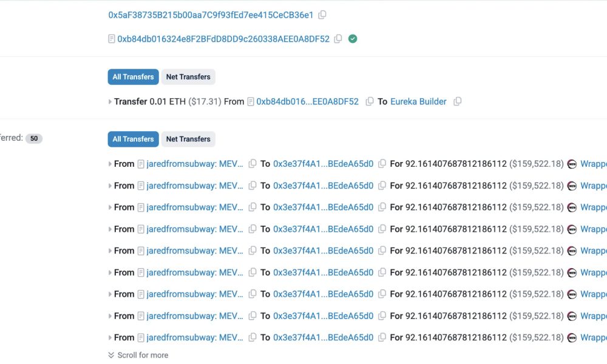This screenshot has width=607, height=364.
Task: Copy the shortened 0xb84db016...EE0A8DF52 address
Action: click(370, 101)
